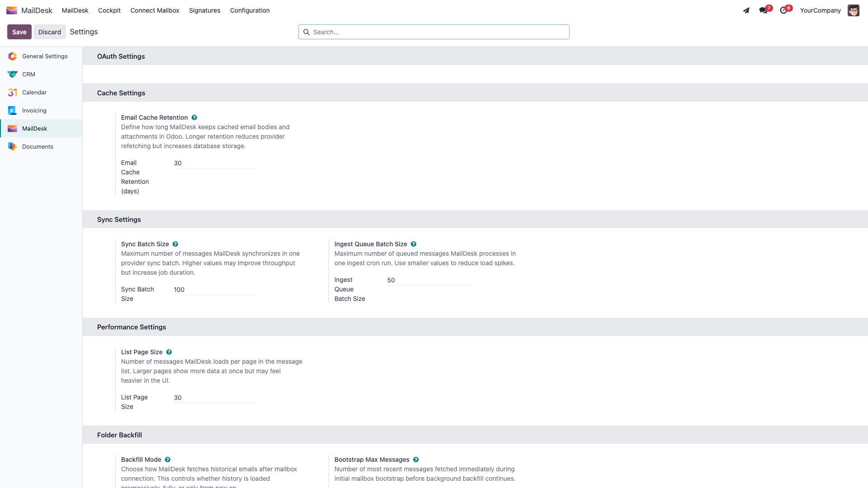Click help icon beside Bootstrap Max Messages
This screenshot has width=868, height=488.
415,460
